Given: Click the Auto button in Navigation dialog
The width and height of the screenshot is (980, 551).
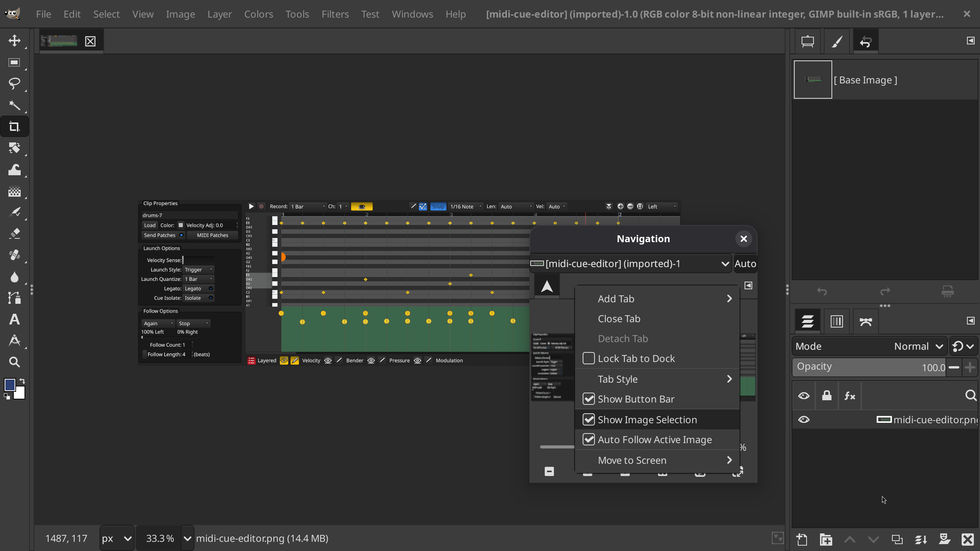Looking at the screenshot, I should [x=745, y=264].
